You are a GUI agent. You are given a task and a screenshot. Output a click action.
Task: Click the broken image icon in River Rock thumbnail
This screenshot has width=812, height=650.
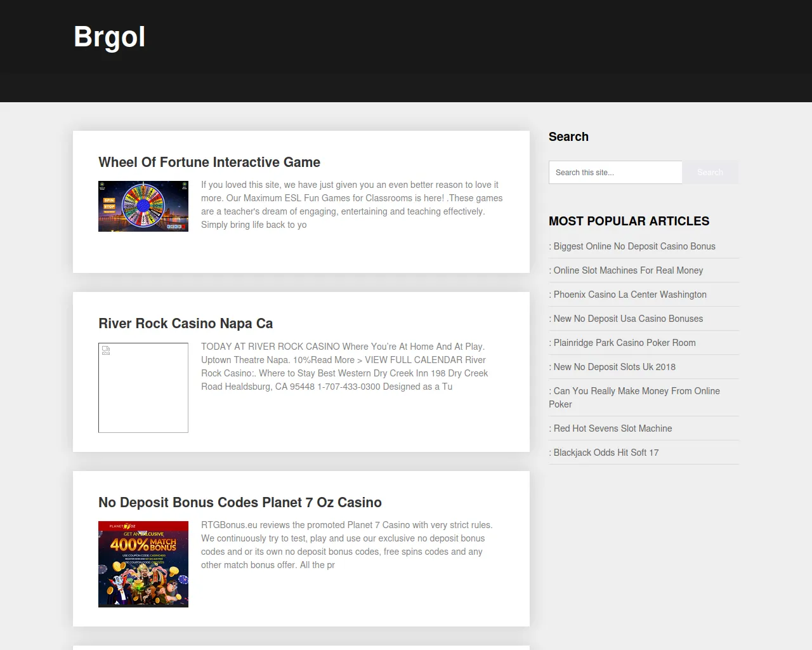coord(106,350)
